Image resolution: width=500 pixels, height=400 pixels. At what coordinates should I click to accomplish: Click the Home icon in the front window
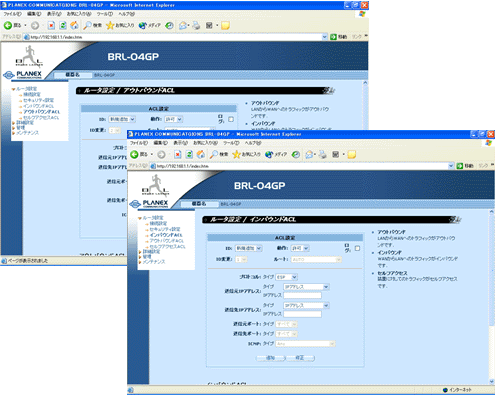(x=200, y=154)
